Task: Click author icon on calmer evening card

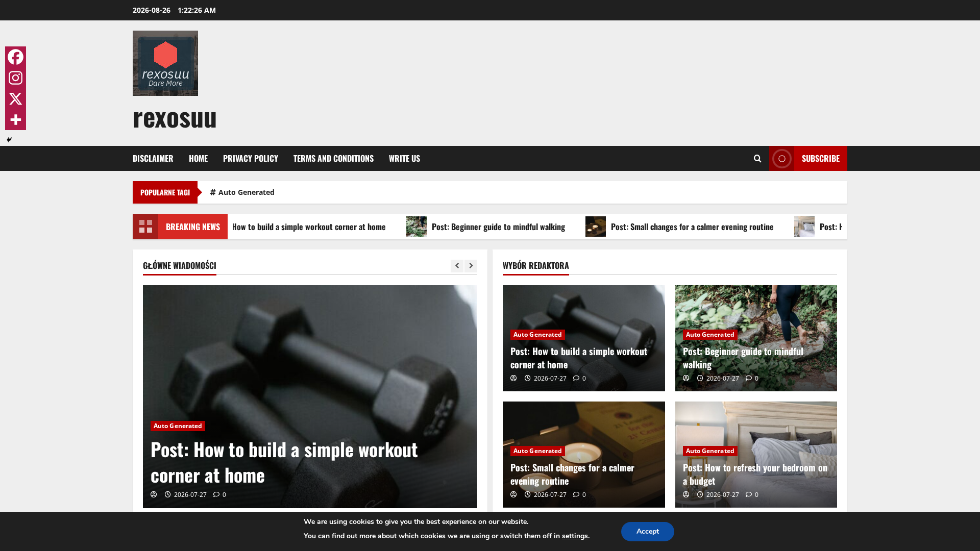Action: [513, 494]
